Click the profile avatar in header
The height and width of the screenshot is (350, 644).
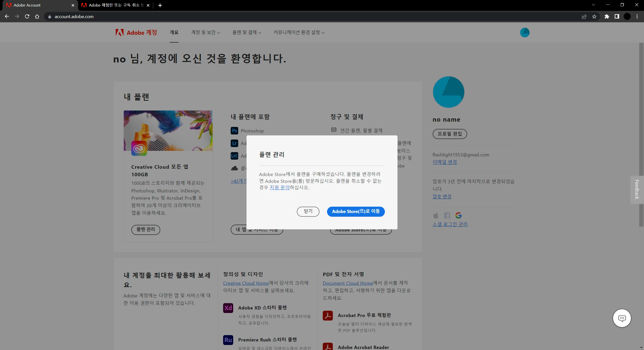[x=525, y=32]
